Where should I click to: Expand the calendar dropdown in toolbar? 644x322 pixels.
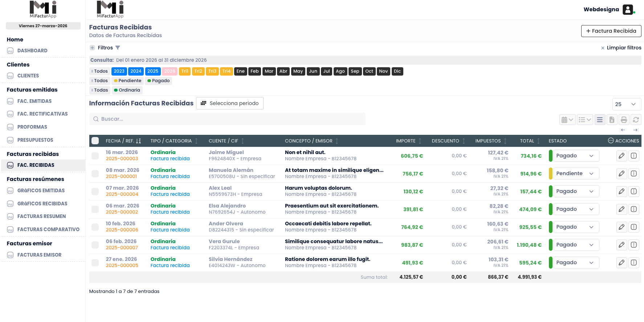[567, 120]
